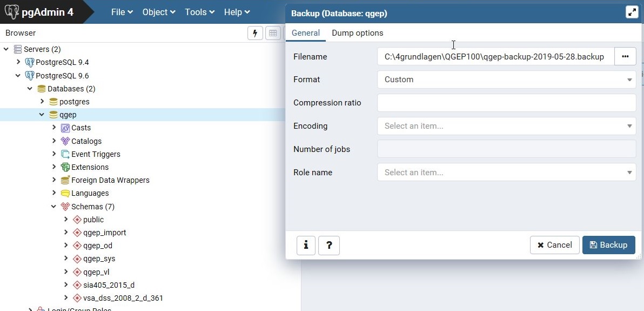Click the PostgreSQL 9.4 server elephant icon

(30, 63)
